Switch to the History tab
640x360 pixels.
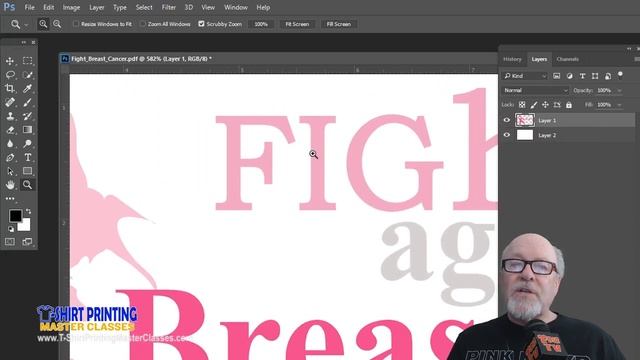click(x=512, y=59)
